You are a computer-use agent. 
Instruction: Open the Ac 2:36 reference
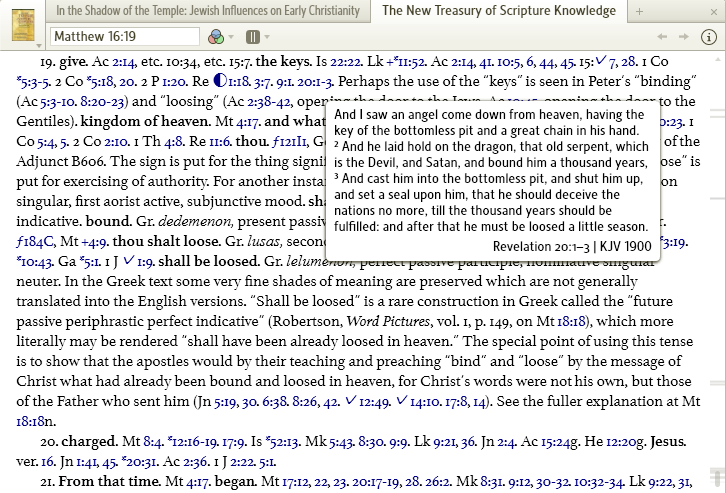coord(194,461)
